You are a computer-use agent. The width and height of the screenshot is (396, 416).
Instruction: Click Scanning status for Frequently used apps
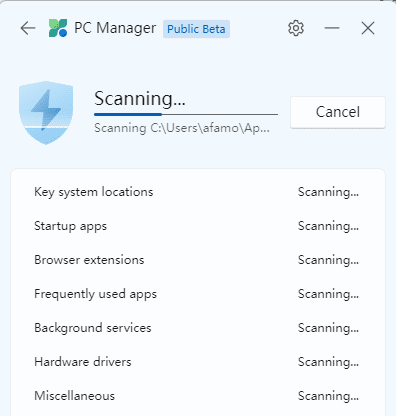(328, 294)
